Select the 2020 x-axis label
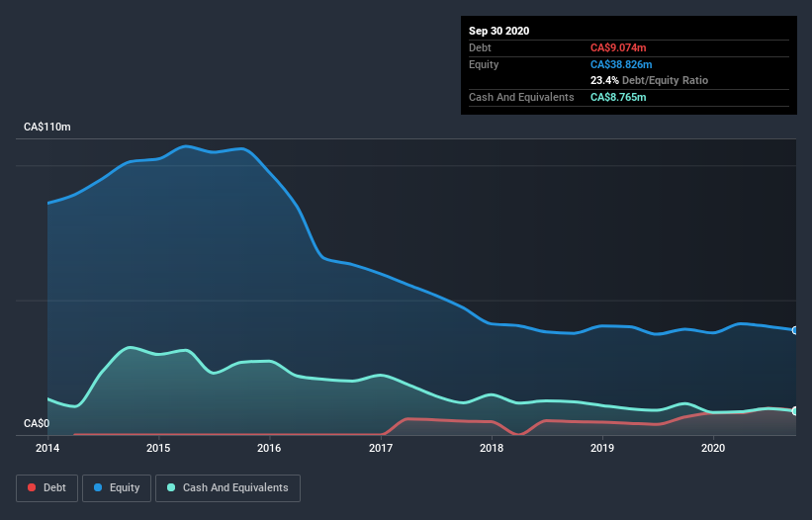This screenshot has height=520, width=812. click(713, 448)
